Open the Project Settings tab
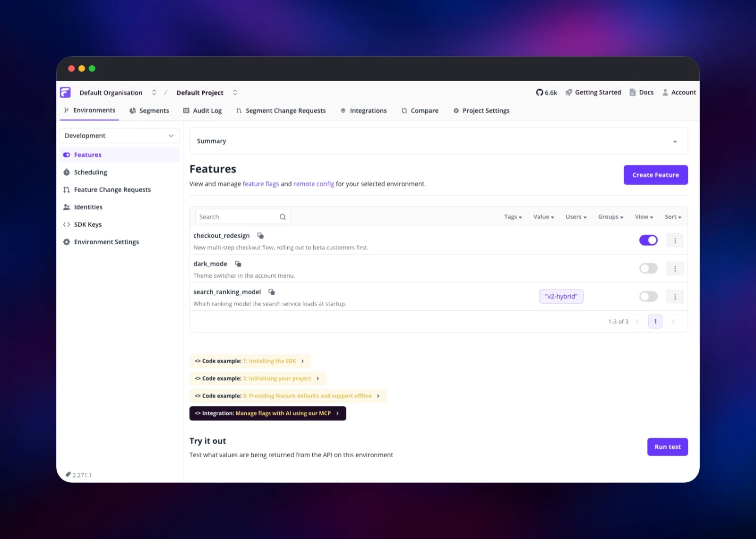Screen dimensions: 756x539 481,111
